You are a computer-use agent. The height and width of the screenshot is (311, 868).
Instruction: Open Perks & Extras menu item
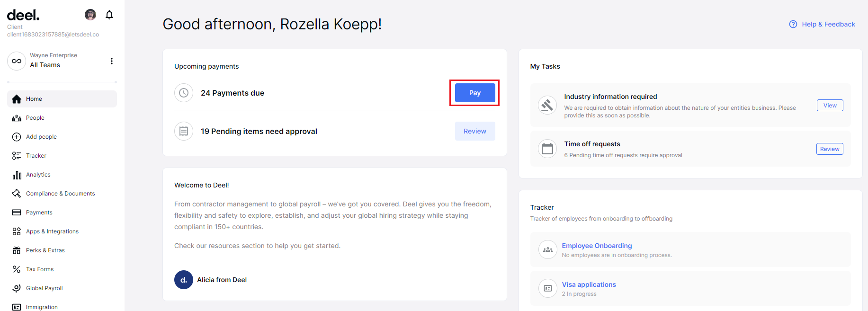(x=62, y=250)
